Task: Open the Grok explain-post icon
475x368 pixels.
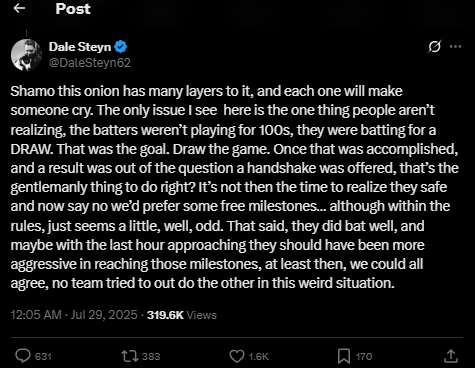Action: pos(435,47)
